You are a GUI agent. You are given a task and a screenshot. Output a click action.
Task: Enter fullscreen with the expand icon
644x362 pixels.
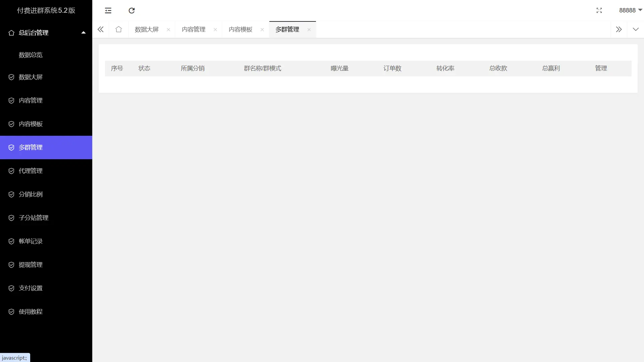pyautogui.click(x=599, y=10)
